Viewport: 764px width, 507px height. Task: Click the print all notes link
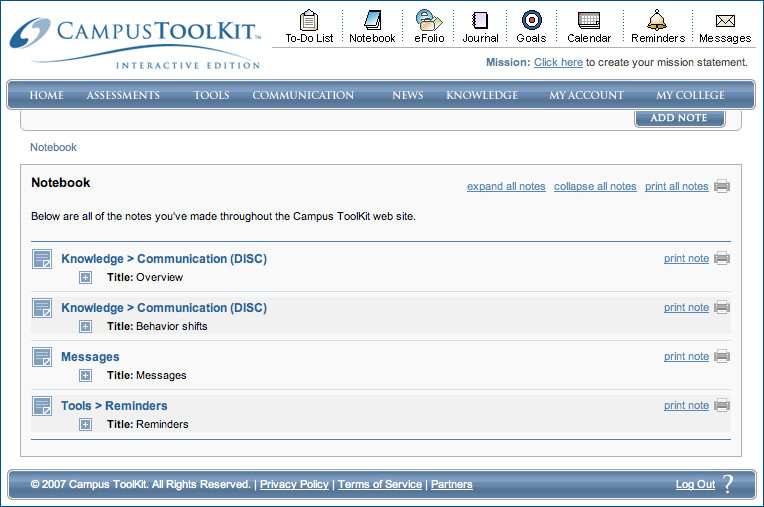click(x=677, y=186)
